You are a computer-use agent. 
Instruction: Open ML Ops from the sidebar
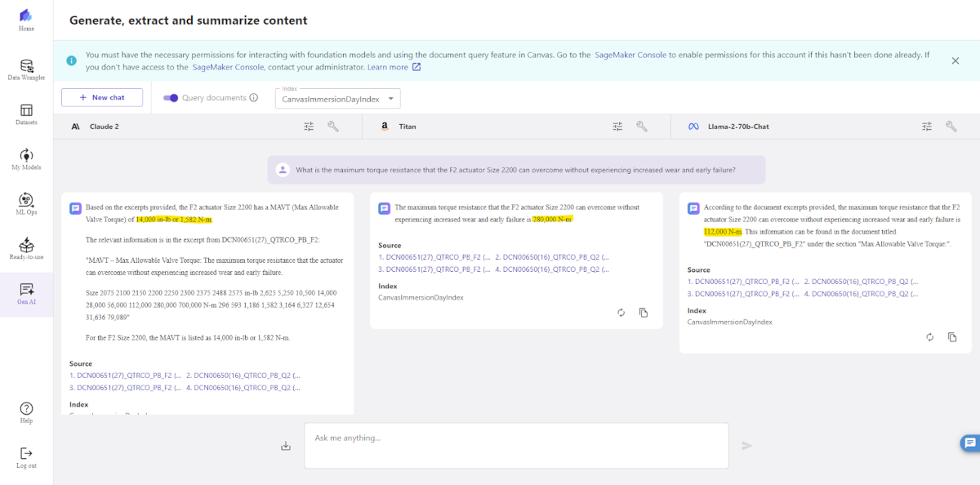[25, 202]
